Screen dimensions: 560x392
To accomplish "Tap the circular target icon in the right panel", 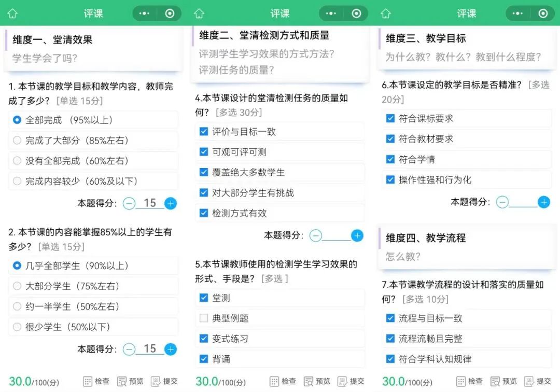I will 543,13.
